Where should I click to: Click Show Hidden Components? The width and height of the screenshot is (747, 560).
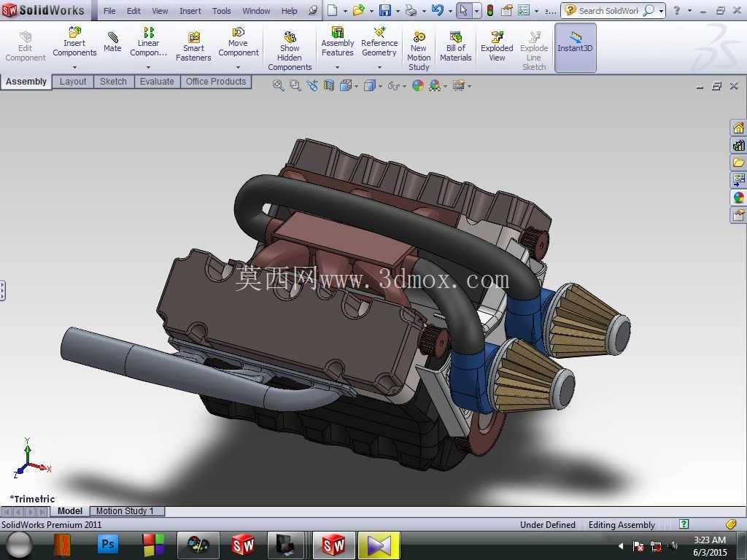290,52
